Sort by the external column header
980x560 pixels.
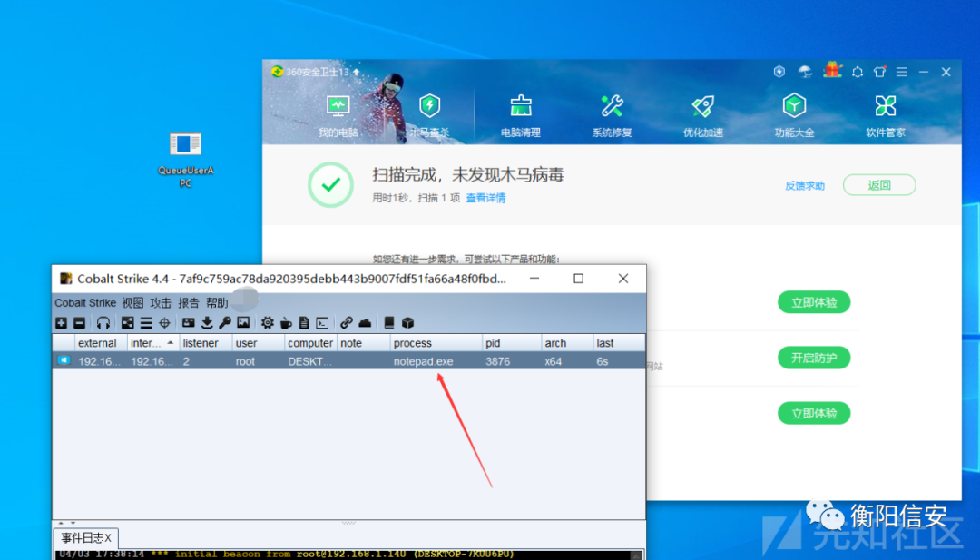[101, 343]
